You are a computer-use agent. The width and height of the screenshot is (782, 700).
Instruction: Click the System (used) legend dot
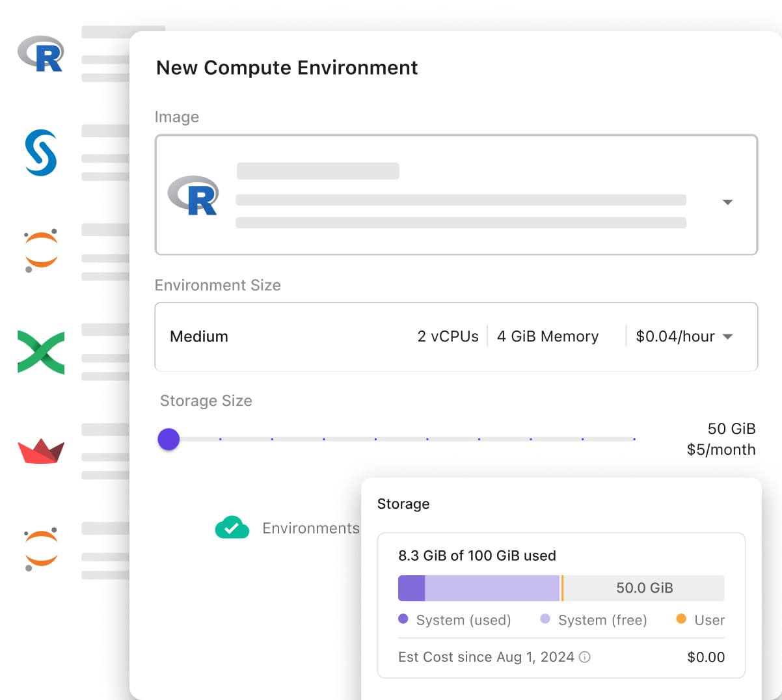(x=403, y=619)
